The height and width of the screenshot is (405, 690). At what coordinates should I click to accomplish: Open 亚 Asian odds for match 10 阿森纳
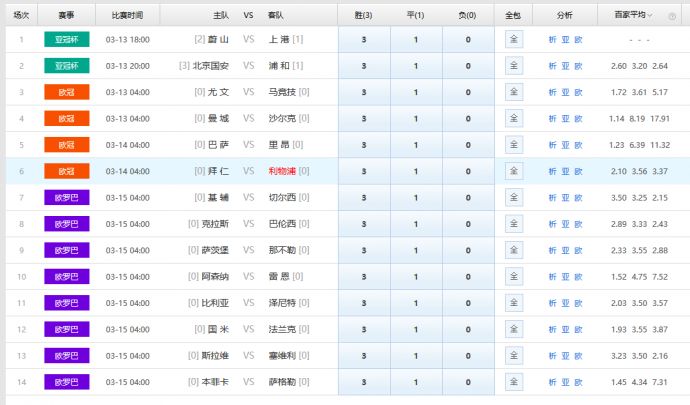565,277
